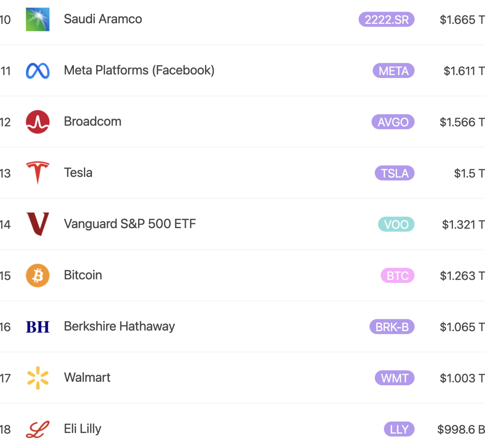Click the Broadcom red logo icon
485x448 pixels.
37,122
